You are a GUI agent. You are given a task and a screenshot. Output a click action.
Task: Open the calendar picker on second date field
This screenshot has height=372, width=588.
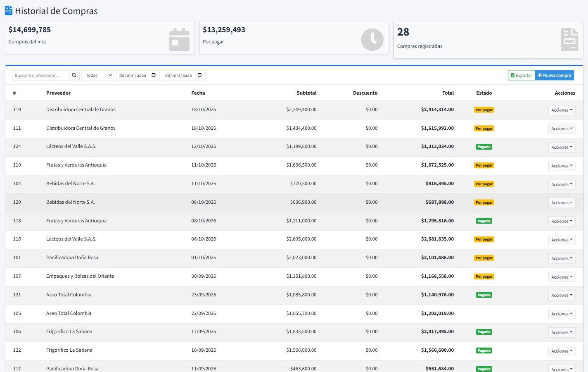coord(199,75)
